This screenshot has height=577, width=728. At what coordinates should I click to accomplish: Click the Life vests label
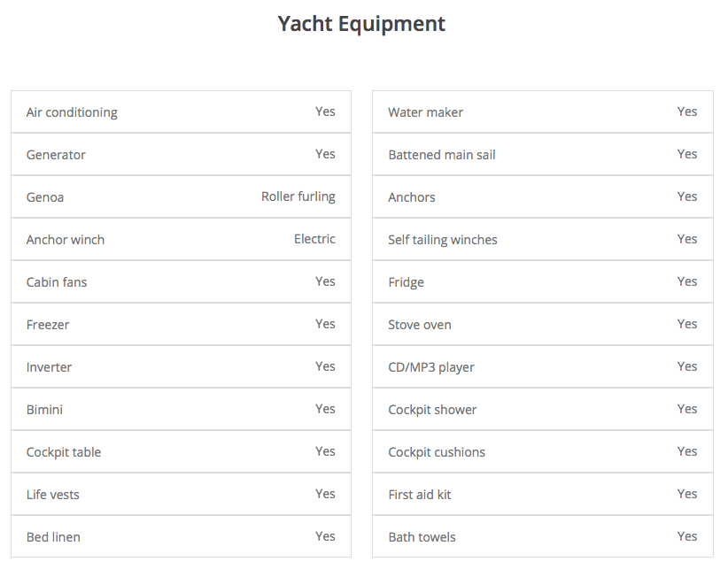[53, 495]
